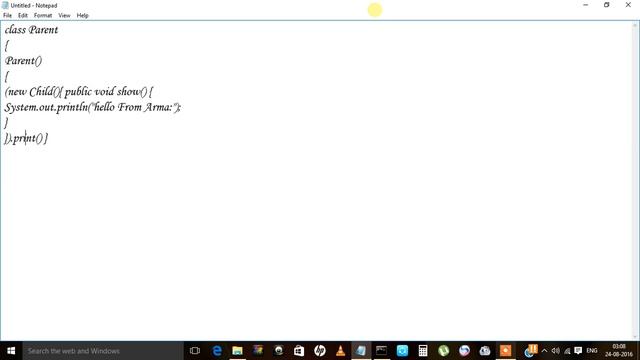Launch Microsoft Edge from the taskbar
The height and width of the screenshot is (360, 640).
point(217,351)
